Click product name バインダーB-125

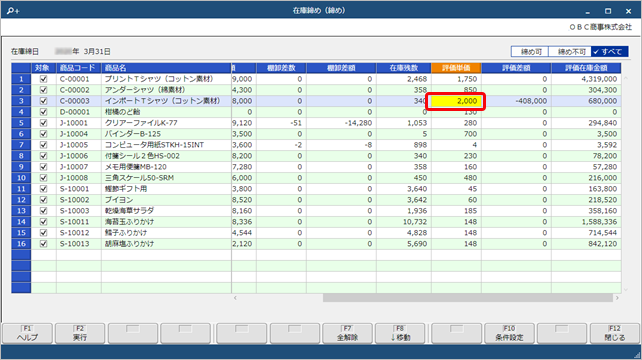(x=133, y=134)
